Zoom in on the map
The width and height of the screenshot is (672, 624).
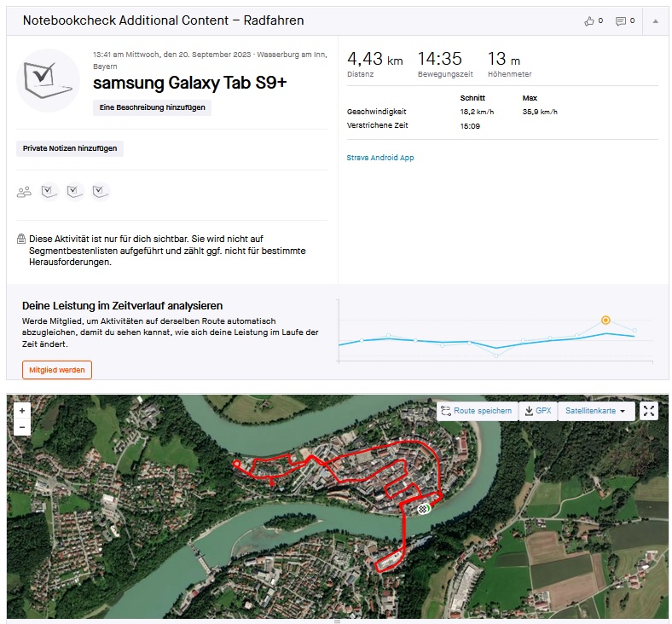point(22,411)
